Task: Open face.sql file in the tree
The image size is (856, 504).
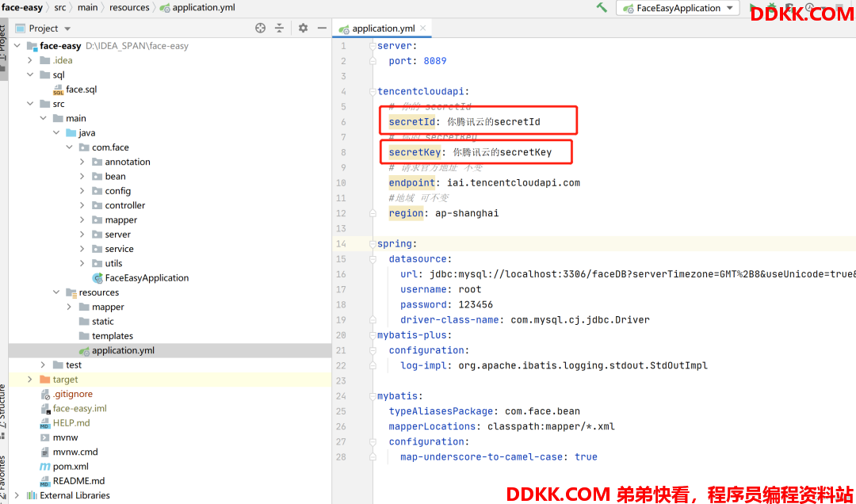Action: point(81,90)
